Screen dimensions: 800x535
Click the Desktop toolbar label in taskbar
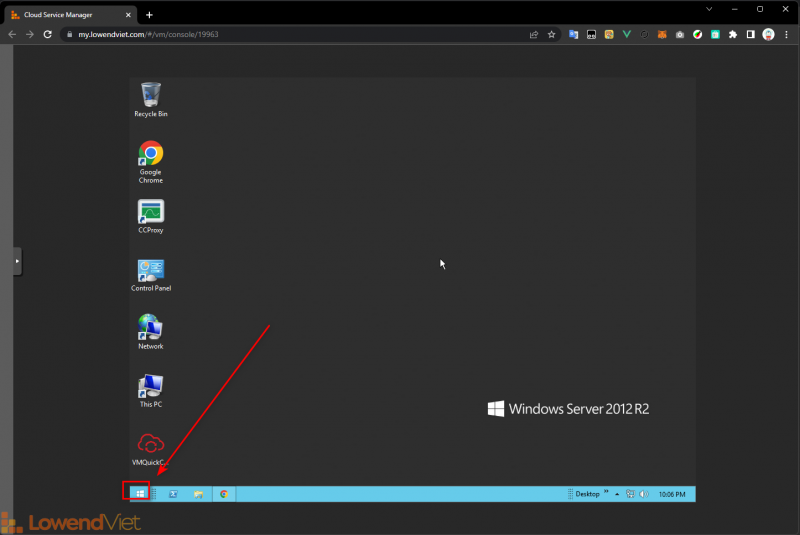pyautogui.click(x=587, y=494)
